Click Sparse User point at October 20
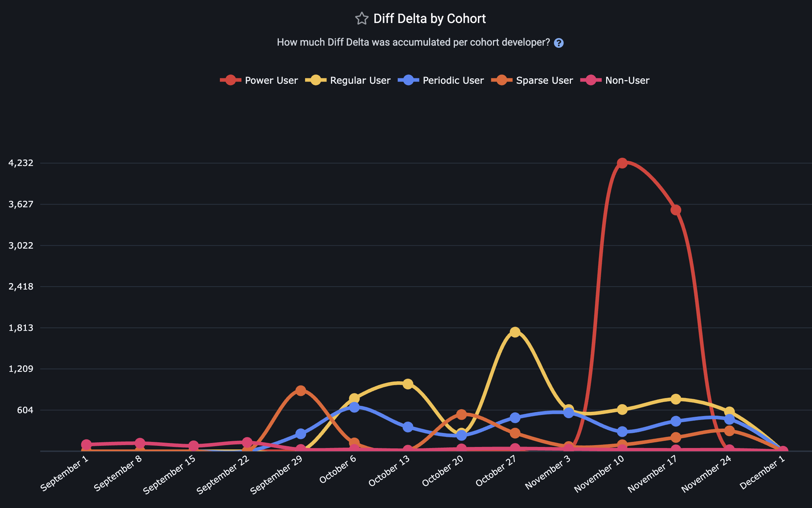The width and height of the screenshot is (812, 508). (x=461, y=415)
